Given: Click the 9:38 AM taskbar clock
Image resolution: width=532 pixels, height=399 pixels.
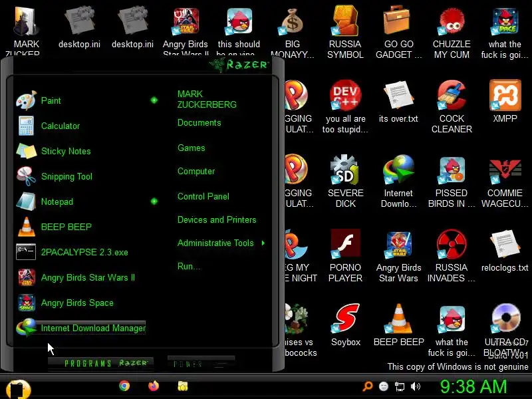Looking at the screenshot, I should [x=473, y=386].
